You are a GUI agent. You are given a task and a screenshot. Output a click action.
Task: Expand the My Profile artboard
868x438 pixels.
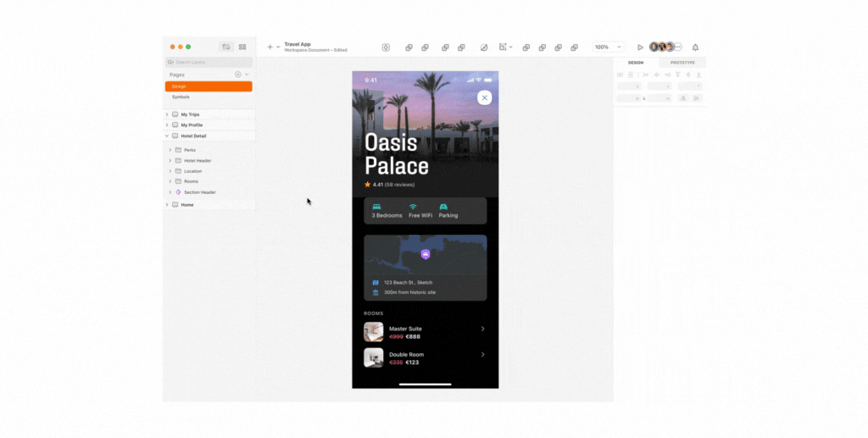point(167,125)
